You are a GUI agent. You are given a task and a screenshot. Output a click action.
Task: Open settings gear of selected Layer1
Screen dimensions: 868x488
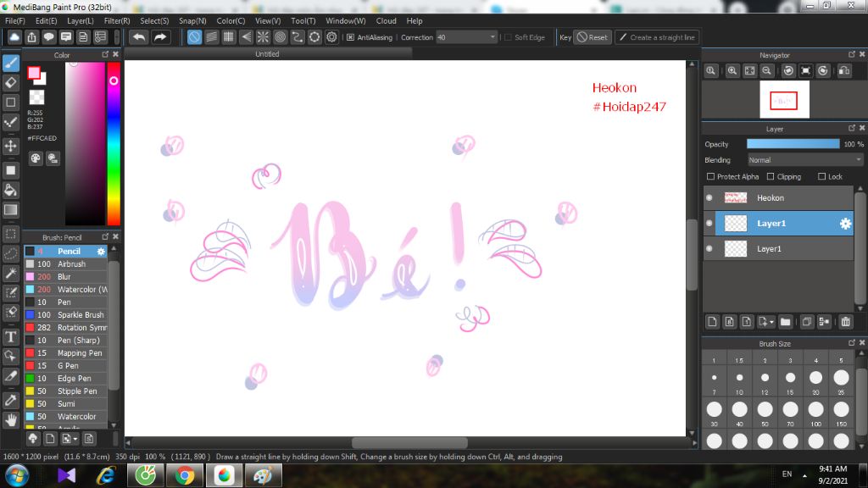(x=845, y=224)
